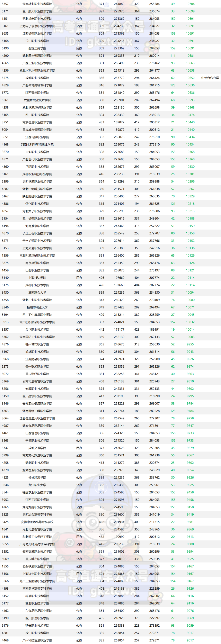Click 河南水利与环境职业学院 name

(x=37, y=144)
